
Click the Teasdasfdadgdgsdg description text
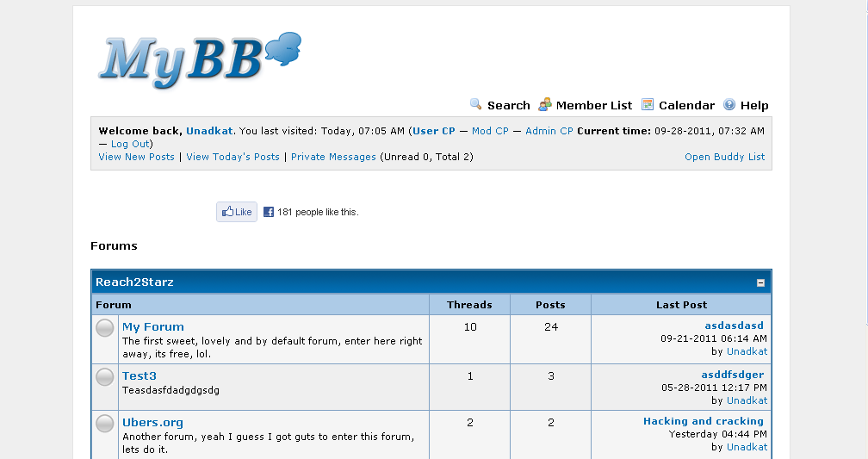click(x=170, y=390)
